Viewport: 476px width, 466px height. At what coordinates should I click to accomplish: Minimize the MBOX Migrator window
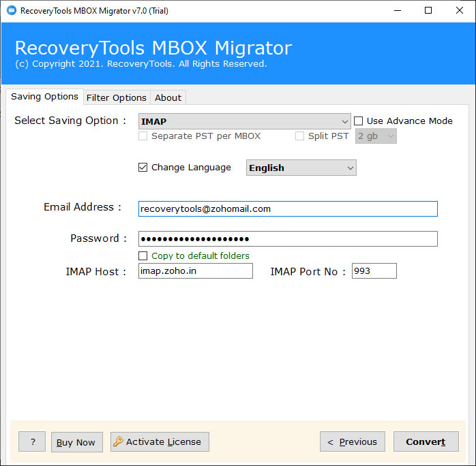coord(398,11)
